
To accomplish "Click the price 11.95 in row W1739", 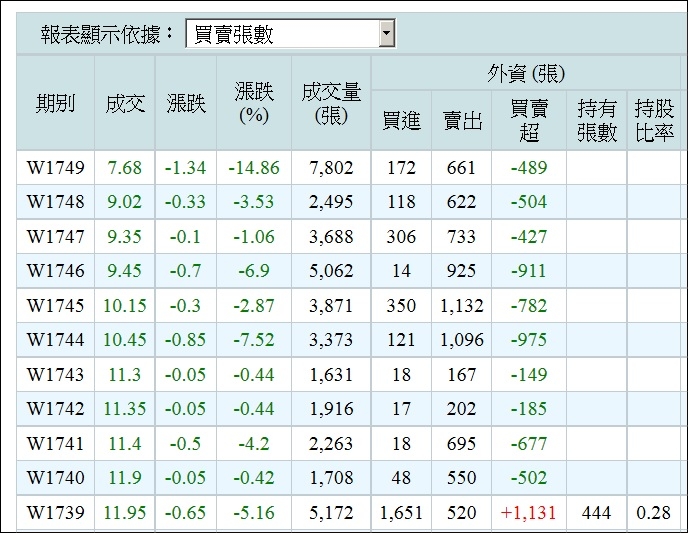I will (x=125, y=512).
